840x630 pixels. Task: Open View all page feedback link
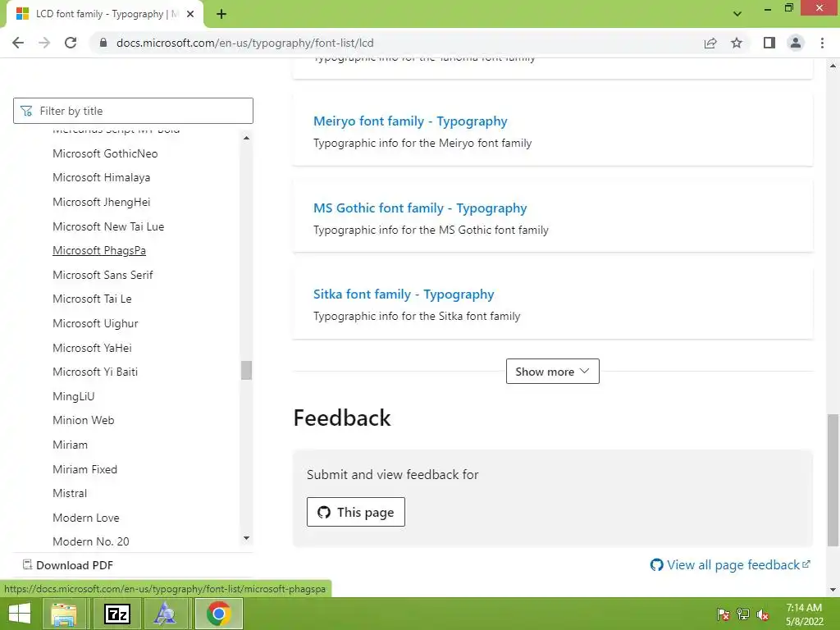tap(729, 564)
